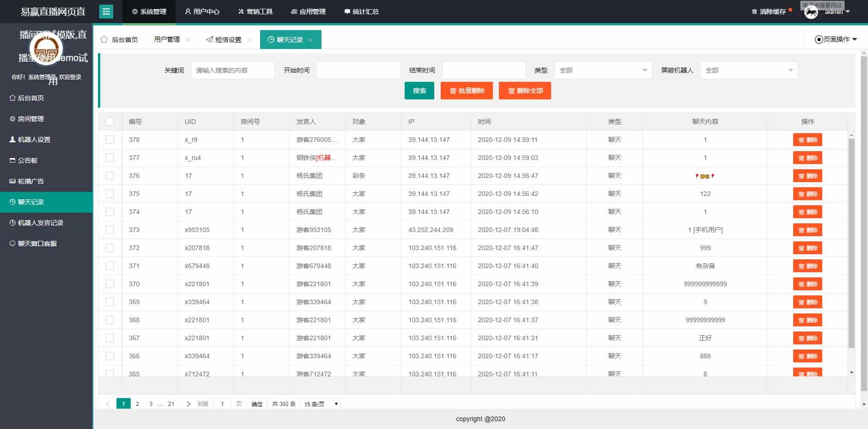Toggle the sidebar collapse icon
The image size is (868, 429).
tap(106, 12)
